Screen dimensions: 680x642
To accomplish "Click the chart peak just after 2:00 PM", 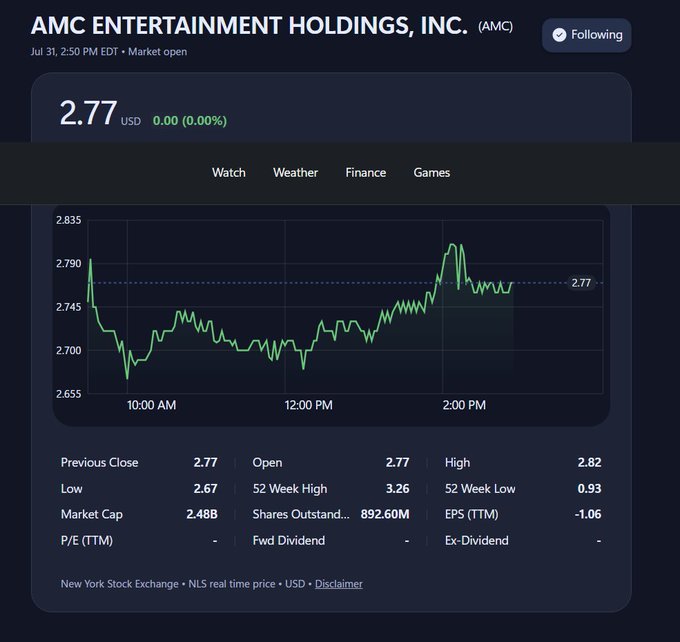I will (452, 245).
